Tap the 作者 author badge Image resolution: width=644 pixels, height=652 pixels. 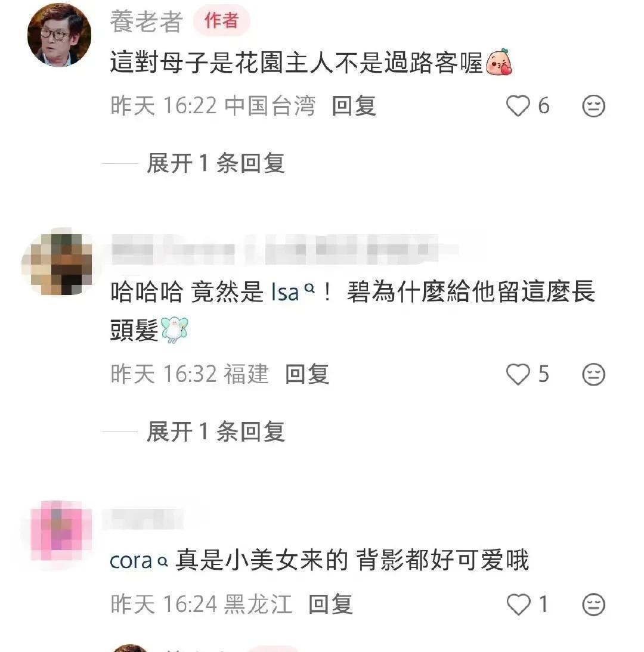click(221, 20)
